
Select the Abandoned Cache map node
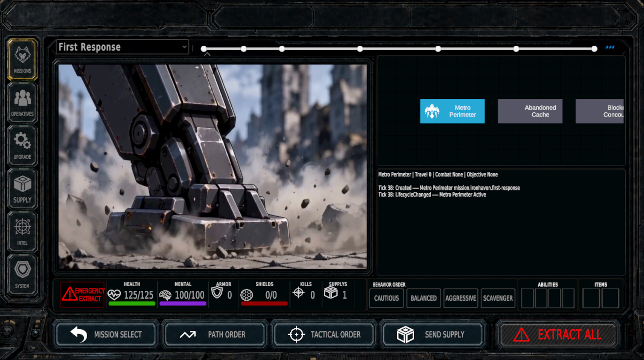click(530, 111)
